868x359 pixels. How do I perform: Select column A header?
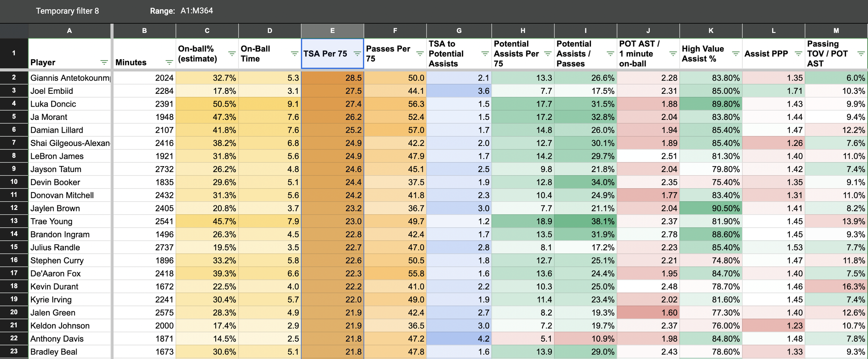(x=69, y=31)
